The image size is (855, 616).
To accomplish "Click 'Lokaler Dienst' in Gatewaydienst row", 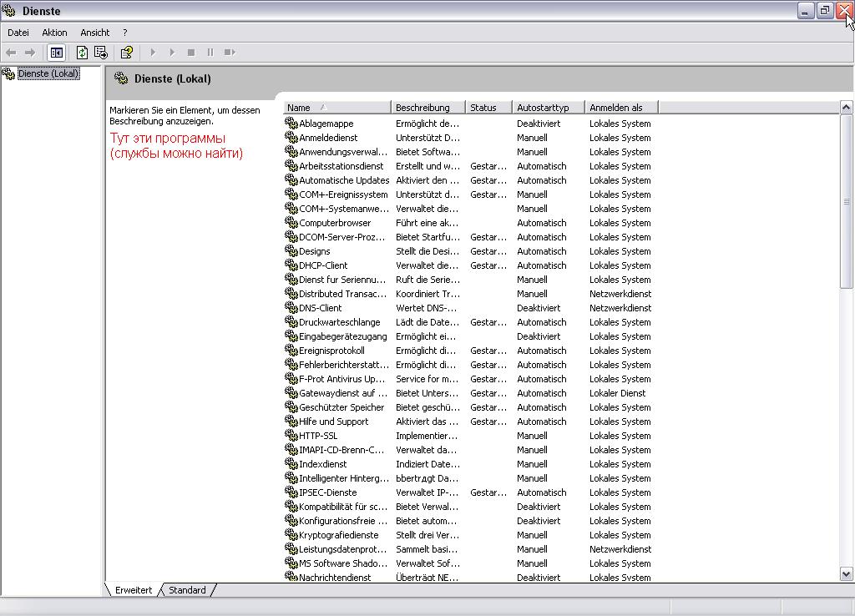I will 617,392.
